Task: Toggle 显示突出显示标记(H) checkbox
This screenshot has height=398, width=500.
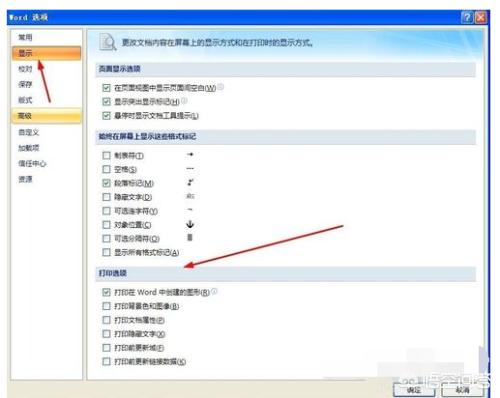Action: click(x=106, y=101)
